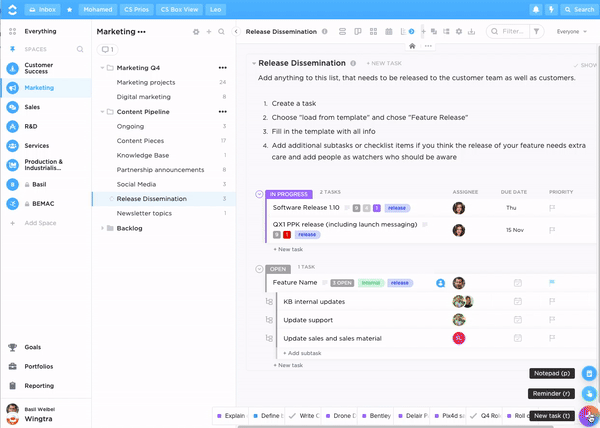This screenshot has width=600, height=428.
Task: Click the purple release tag on Feature Name
Action: click(400, 283)
